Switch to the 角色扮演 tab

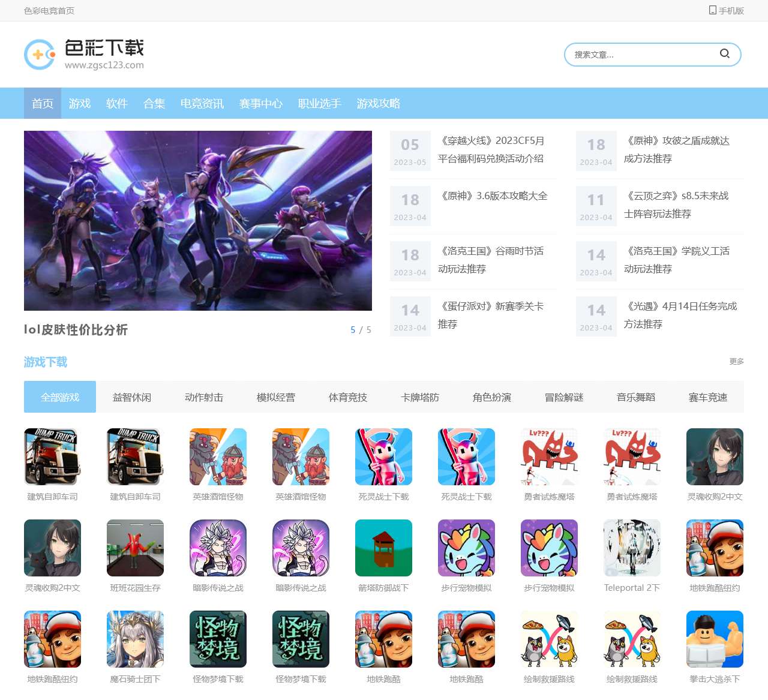[x=492, y=396]
